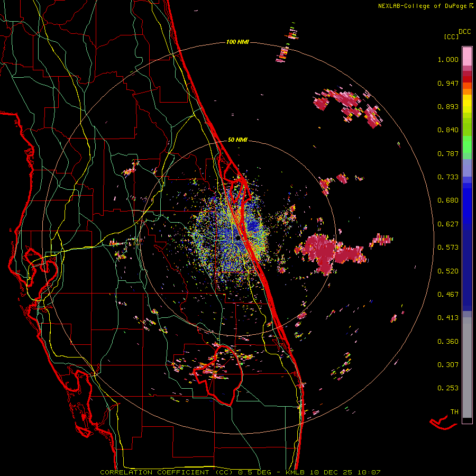
Task: Click the [CC] units label
Action: coord(451,36)
